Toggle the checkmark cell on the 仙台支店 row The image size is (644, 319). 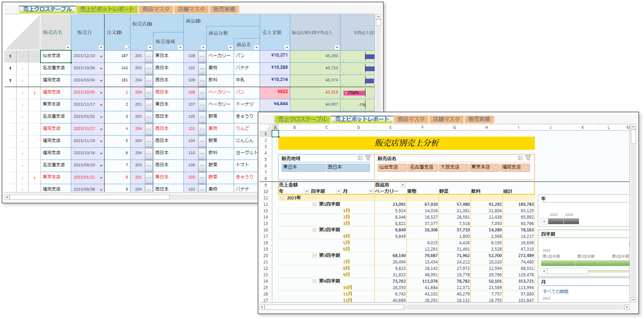pos(23,56)
